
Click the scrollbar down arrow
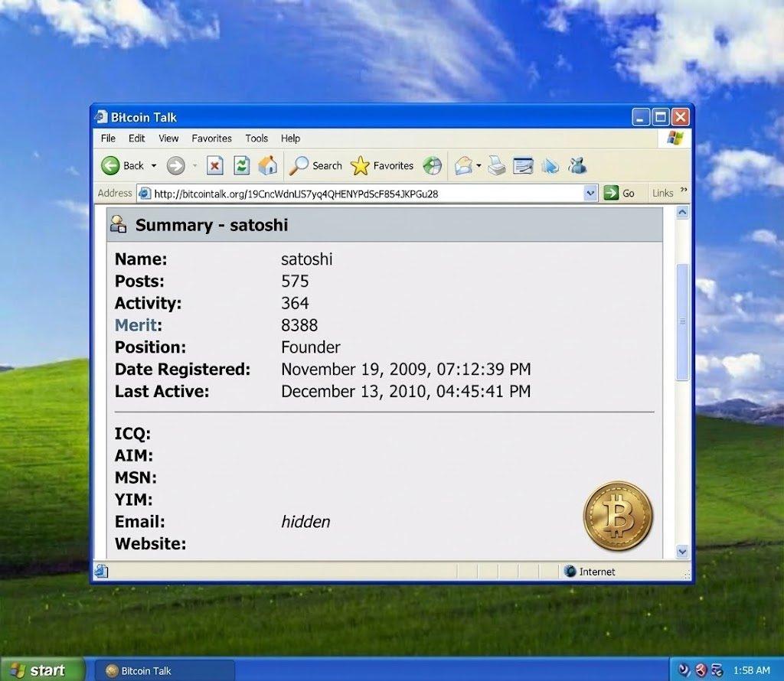[682, 552]
